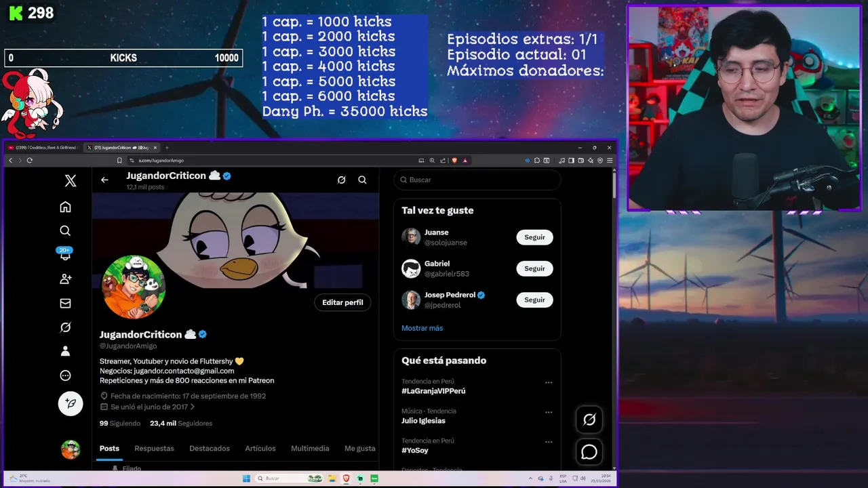The image size is (868, 488).
Task: Open Notifications bell with 20+ badge
Action: click(x=65, y=254)
